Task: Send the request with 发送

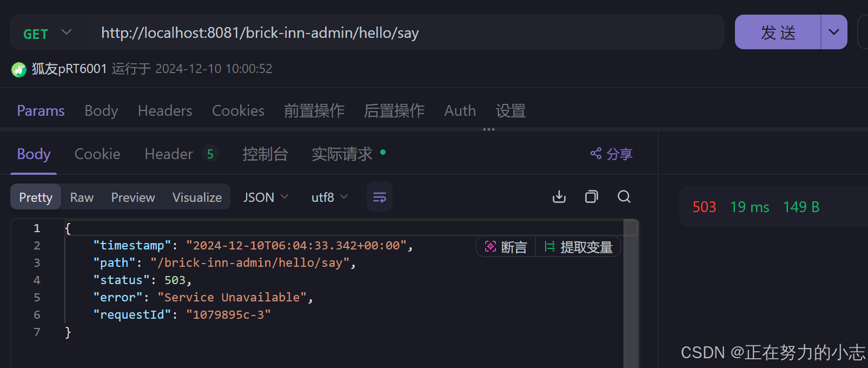Action: pyautogui.click(x=778, y=32)
